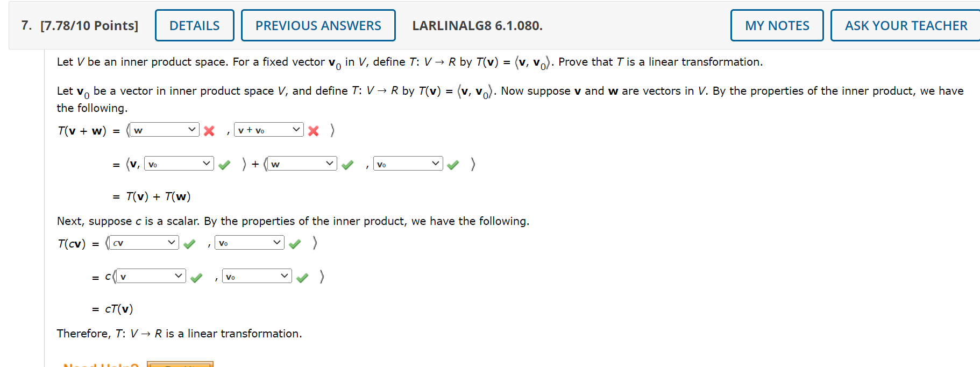Click the green checkmark after the w dropdown

(347, 165)
